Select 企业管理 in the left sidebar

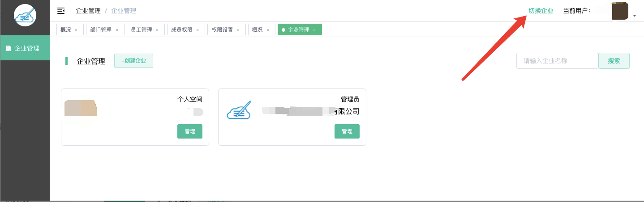pos(25,48)
